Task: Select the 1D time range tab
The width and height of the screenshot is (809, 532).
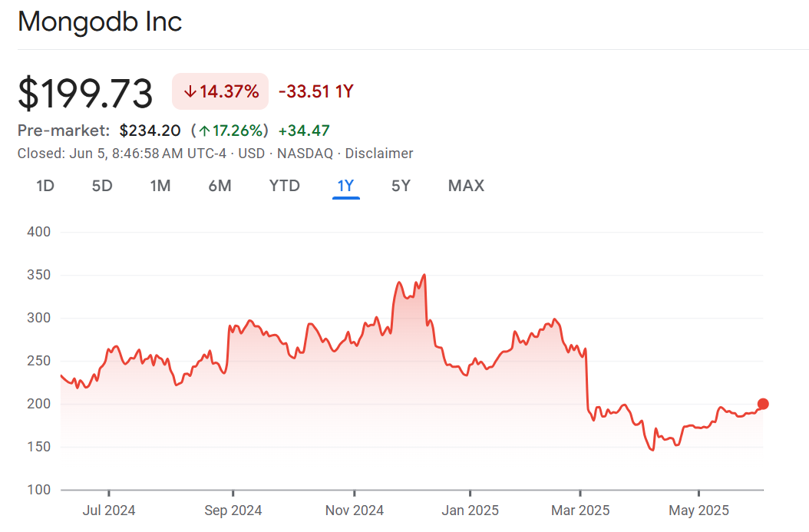Action: [x=45, y=186]
